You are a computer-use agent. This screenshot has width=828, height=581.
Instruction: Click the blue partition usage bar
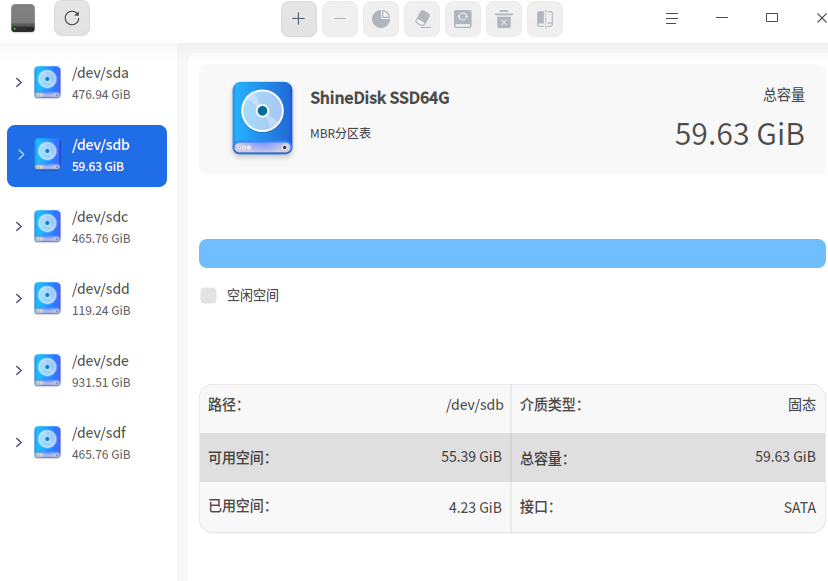click(512, 254)
